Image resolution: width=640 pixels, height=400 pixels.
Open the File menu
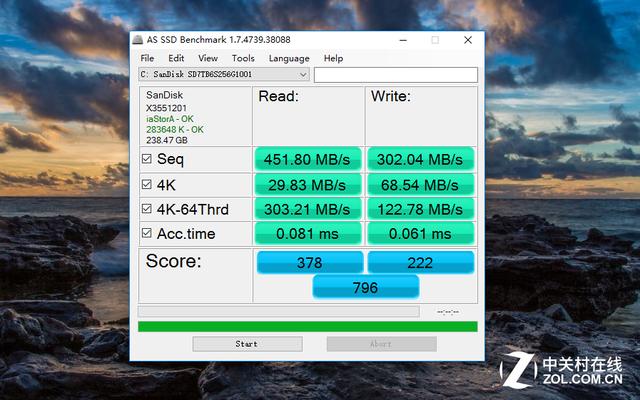click(147, 58)
